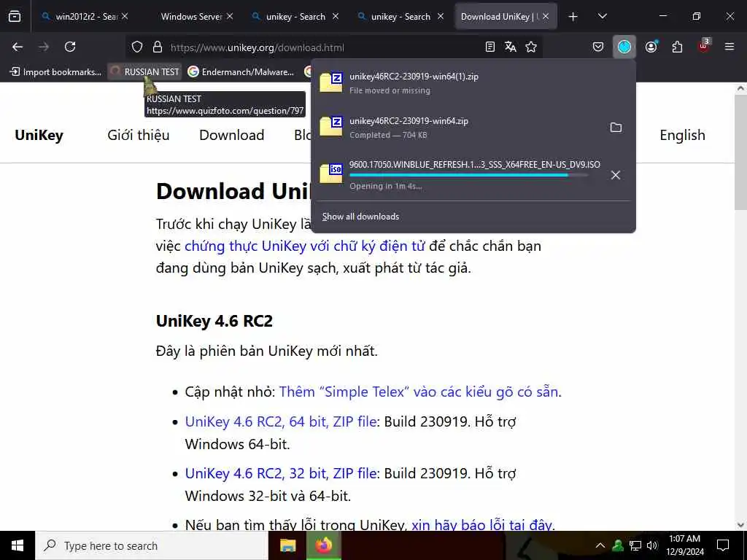Open unikey46RC2-230919-win64(1).zip download entry
Image resolution: width=747 pixels, height=560 pixels.
[473, 83]
